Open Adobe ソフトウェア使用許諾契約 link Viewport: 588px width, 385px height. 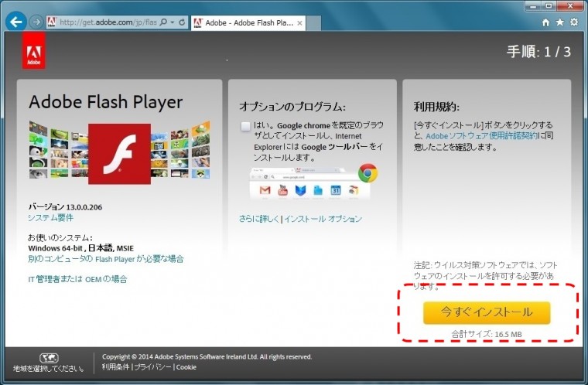482,136
